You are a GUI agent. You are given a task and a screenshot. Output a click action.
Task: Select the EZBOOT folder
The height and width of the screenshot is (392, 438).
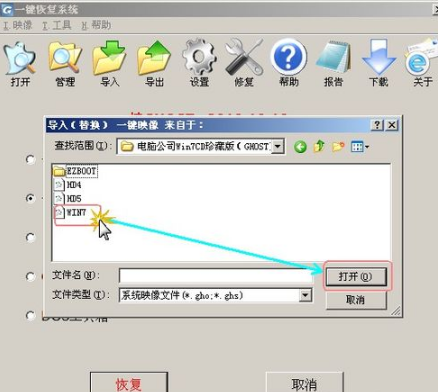tap(75, 171)
